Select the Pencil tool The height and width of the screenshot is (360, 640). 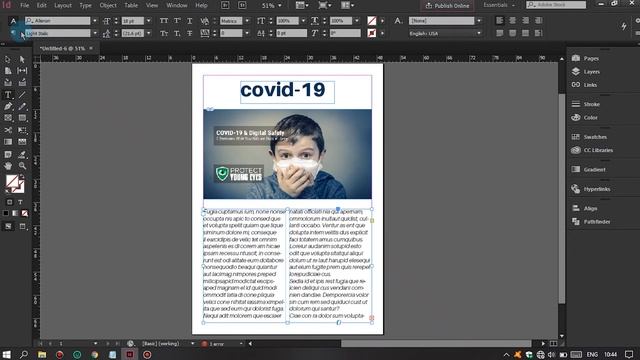pyautogui.click(x=22, y=107)
